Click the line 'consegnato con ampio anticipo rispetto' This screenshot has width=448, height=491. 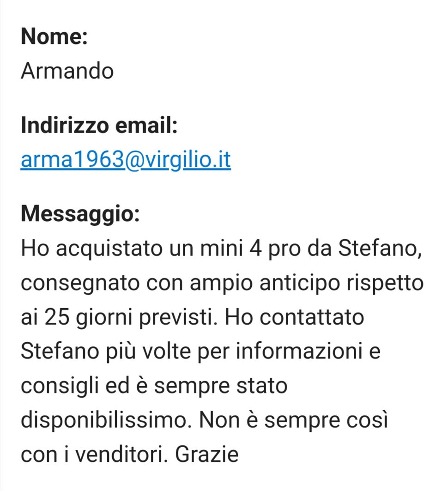pos(222,283)
